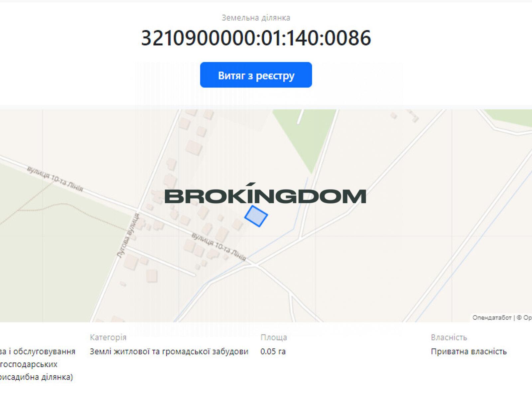The height and width of the screenshot is (399, 532).
Task: Click the OpenStreetMap copyright text at map corner
Action: coord(524,318)
